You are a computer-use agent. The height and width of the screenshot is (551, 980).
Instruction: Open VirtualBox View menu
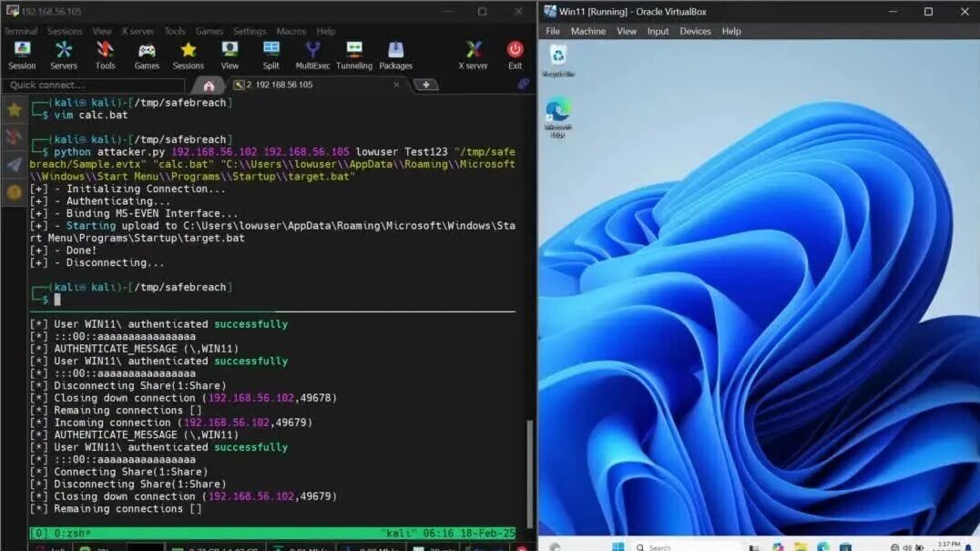pos(627,31)
